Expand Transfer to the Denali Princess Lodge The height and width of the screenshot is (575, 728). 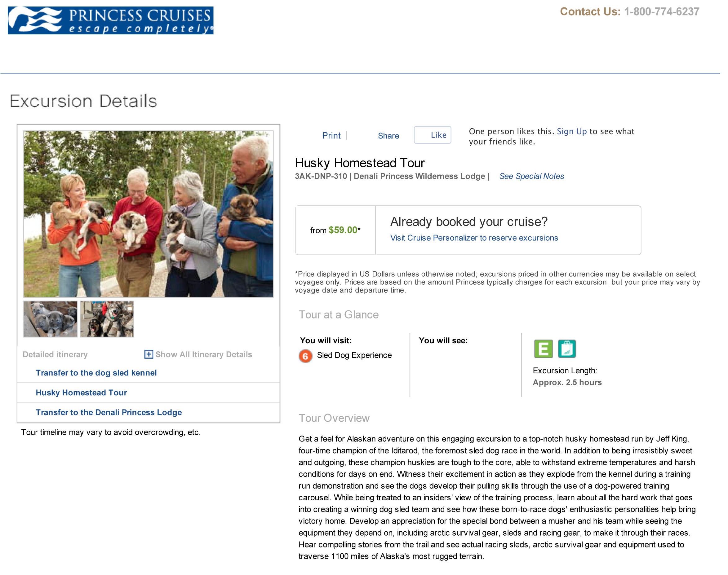(109, 412)
